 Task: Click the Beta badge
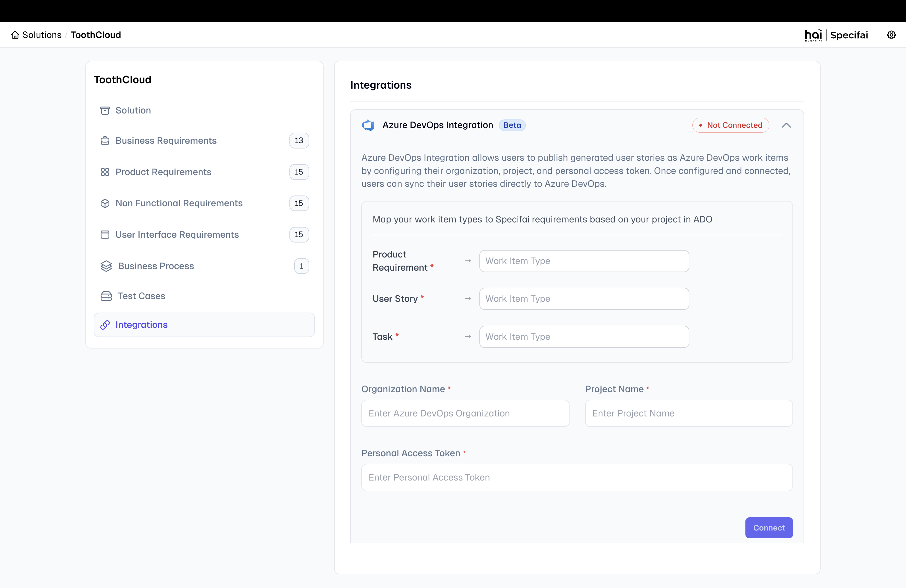[x=512, y=125]
